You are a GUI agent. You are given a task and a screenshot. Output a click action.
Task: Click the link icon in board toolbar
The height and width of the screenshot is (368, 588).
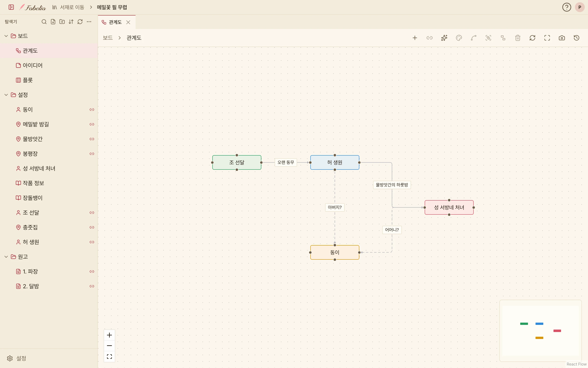pyautogui.click(x=430, y=38)
